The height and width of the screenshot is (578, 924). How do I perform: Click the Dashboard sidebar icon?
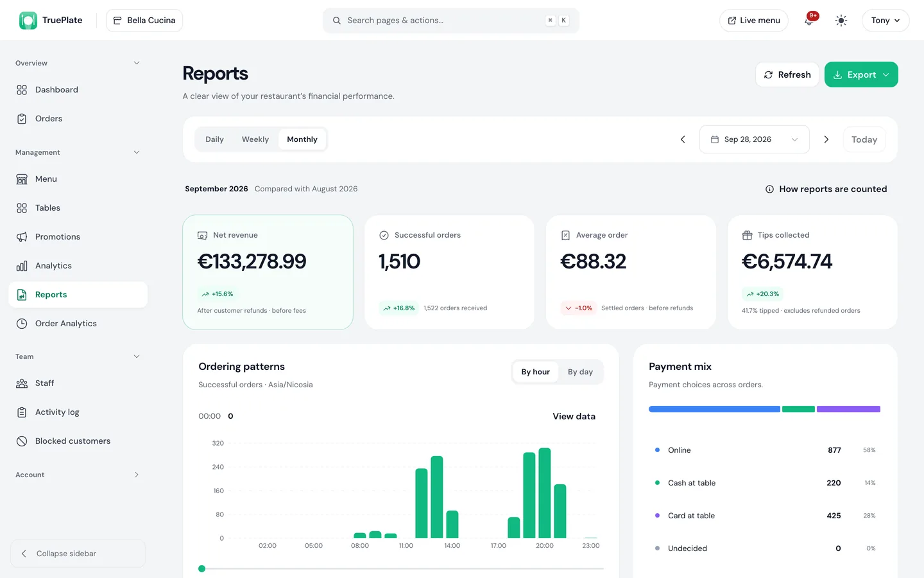click(x=22, y=90)
